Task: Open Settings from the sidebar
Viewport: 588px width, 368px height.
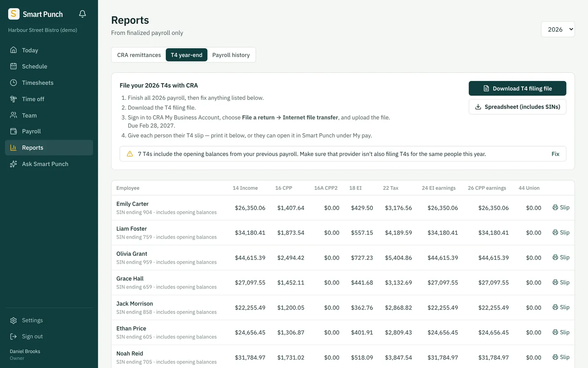Action: click(49, 321)
